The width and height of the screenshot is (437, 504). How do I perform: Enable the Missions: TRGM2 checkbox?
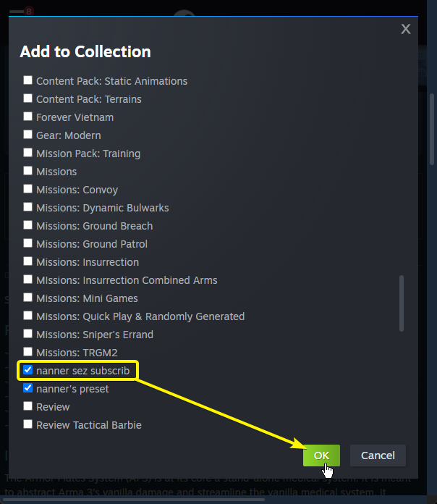pos(28,353)
